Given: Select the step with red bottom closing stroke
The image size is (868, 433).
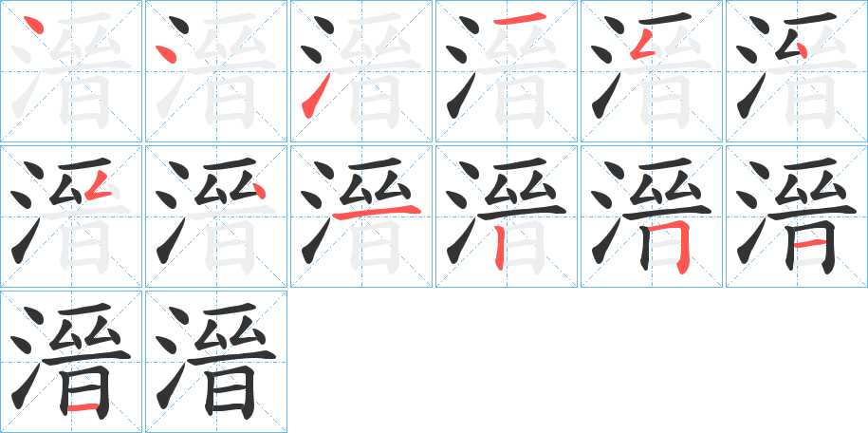Looking at the screenshot, I should coord(71,362).
